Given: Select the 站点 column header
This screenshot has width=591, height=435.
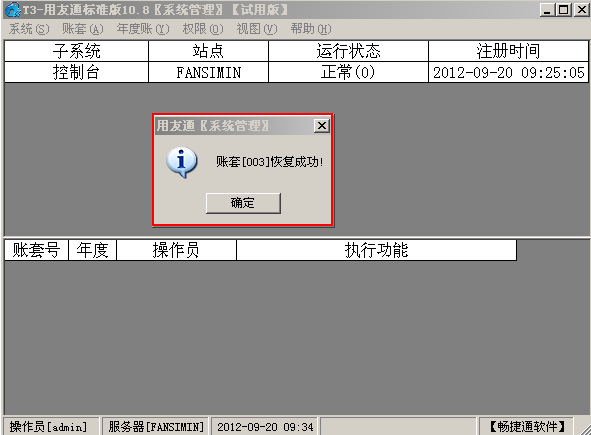Looking at the screenshot, I should (208, 51).
